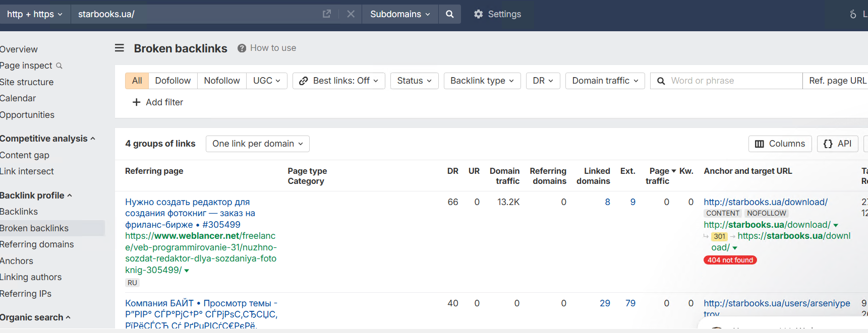Click the hamburger menu icon beside Broken backlinks

120,48
